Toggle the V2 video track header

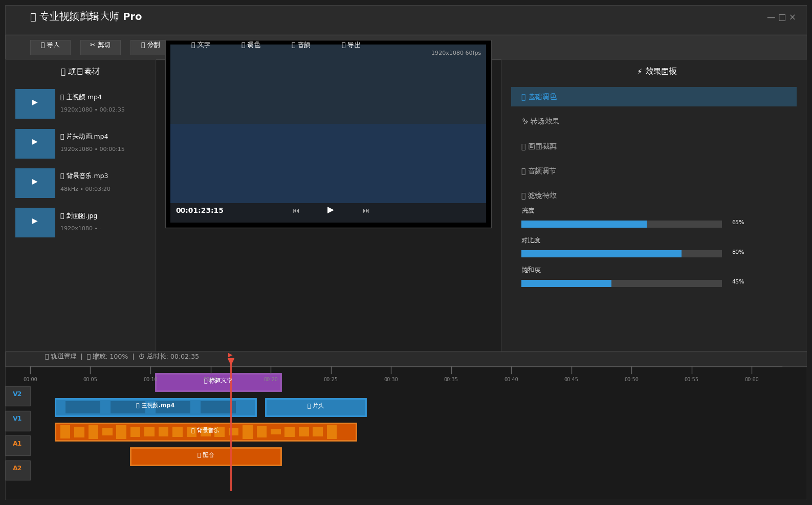pos(17,396)
